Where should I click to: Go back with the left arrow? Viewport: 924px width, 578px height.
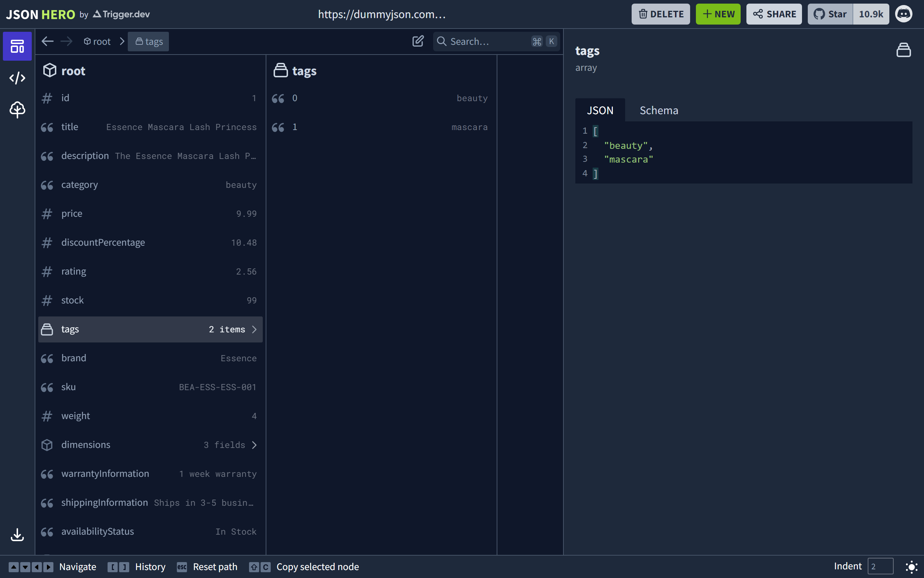click(47, 41)
